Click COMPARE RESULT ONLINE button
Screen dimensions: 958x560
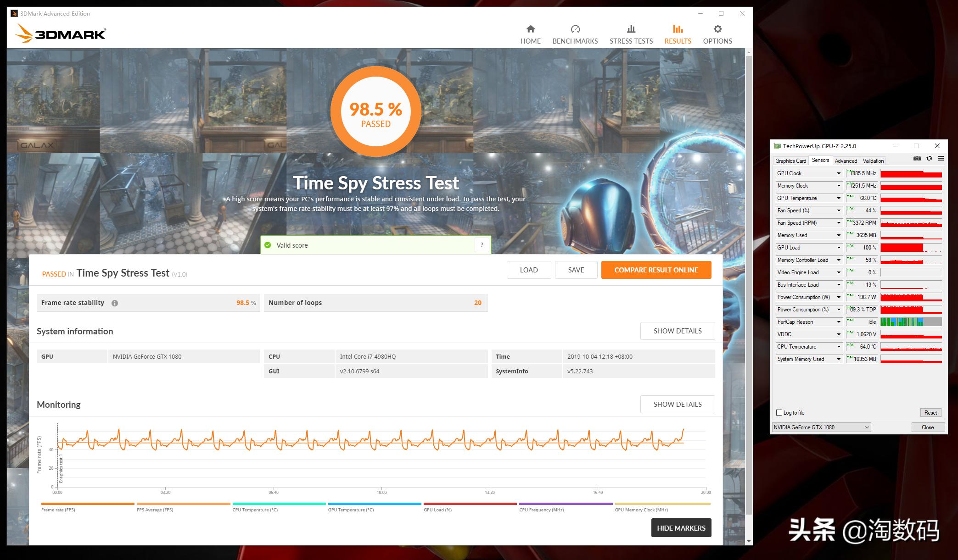coord(655,270)
